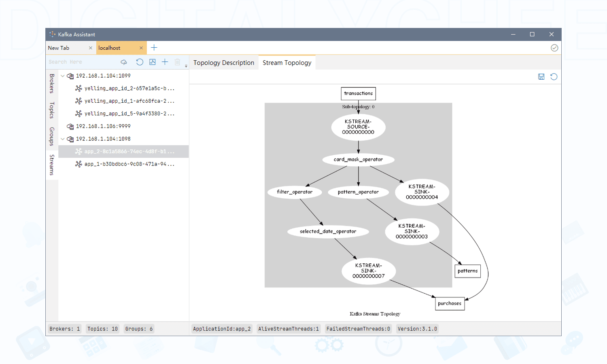607x364 pixels.
Task: Select yelling_app_id_1 stream entry
Action: coord(129,101)
